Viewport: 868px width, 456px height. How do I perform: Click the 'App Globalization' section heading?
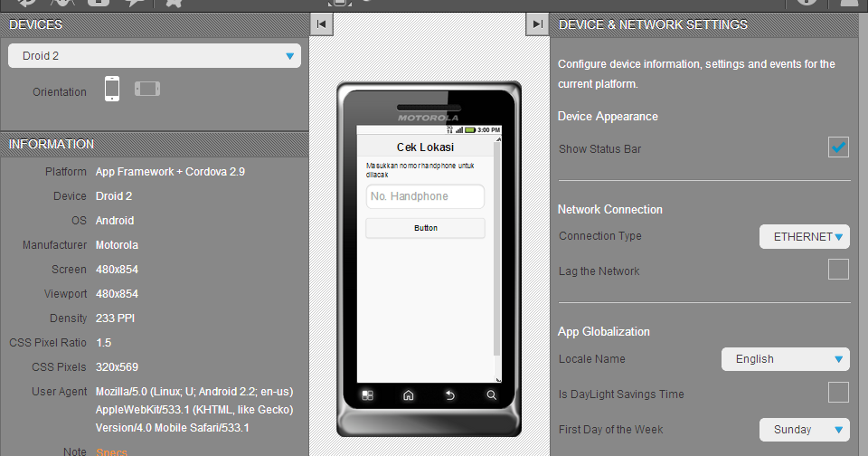pos(604,331)
